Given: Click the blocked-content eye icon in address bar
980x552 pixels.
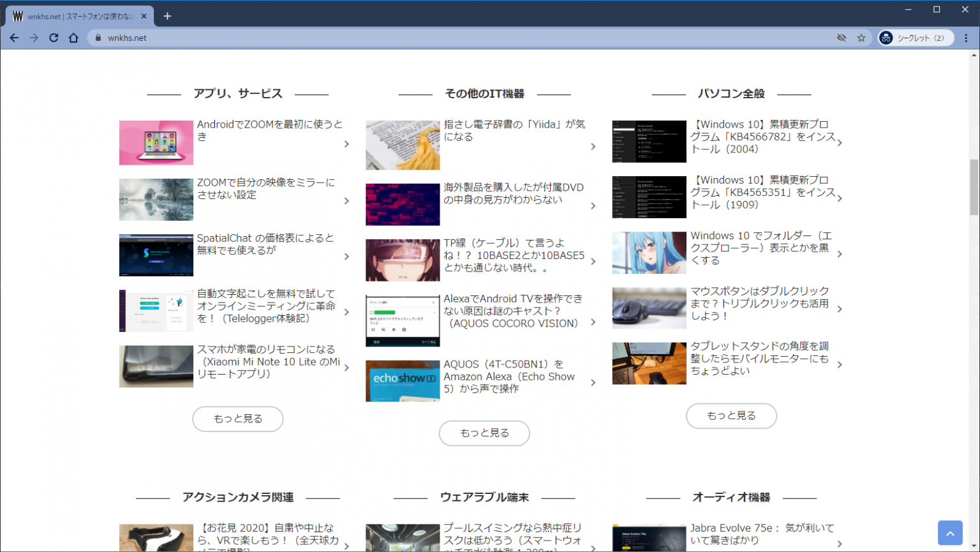Looking at the screenshot, I should point(842,38).
